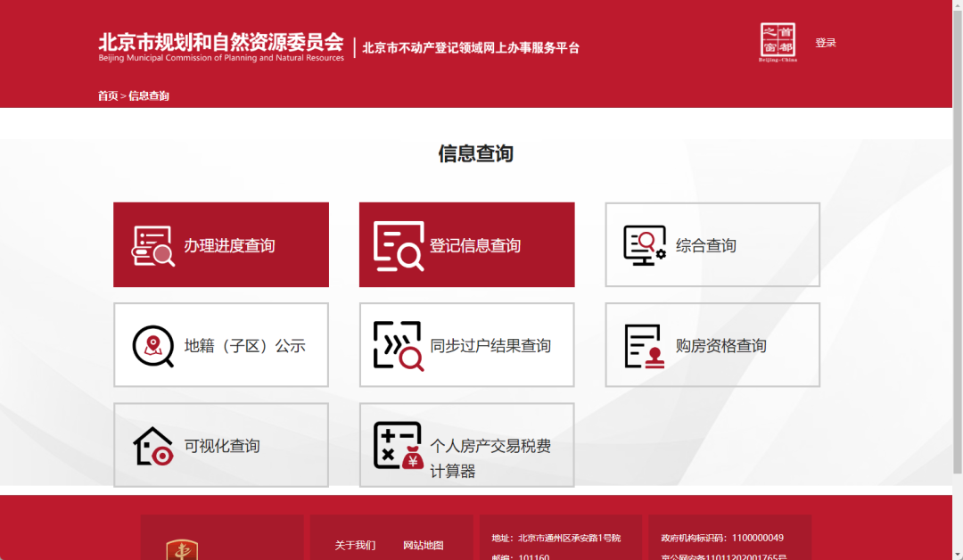Click the 地籍（子区）公示 map pin icon

[x=153, y=346]
